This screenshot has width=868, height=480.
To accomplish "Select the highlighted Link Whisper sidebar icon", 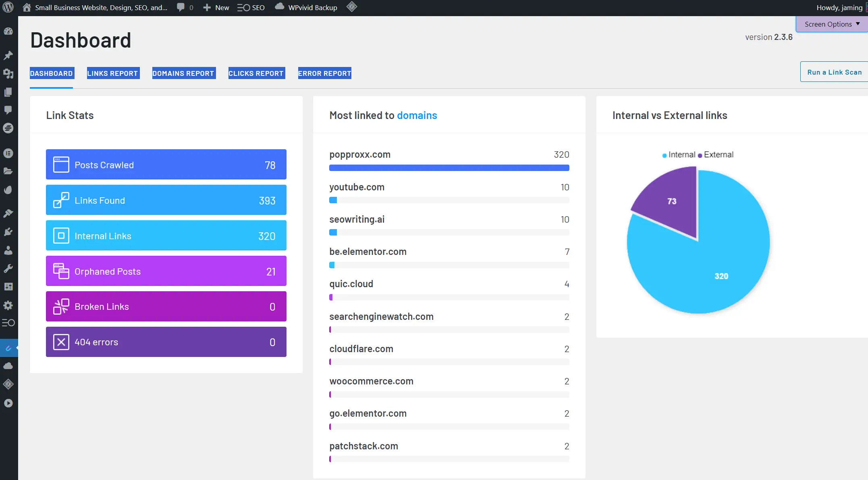I will pyautogui.click(x=8, y=348).
